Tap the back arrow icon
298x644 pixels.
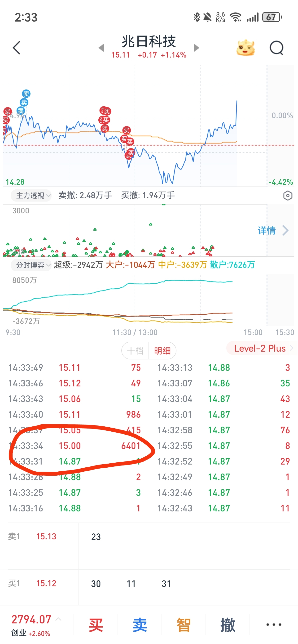click(x=17, y=48)
